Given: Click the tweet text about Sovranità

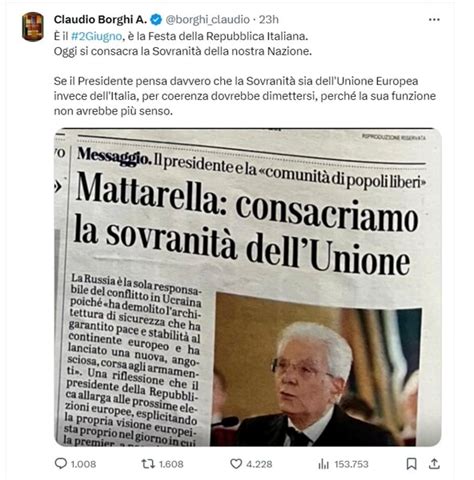Looking at the screenshot, I should pyautogui.click(x=245, y=73).
